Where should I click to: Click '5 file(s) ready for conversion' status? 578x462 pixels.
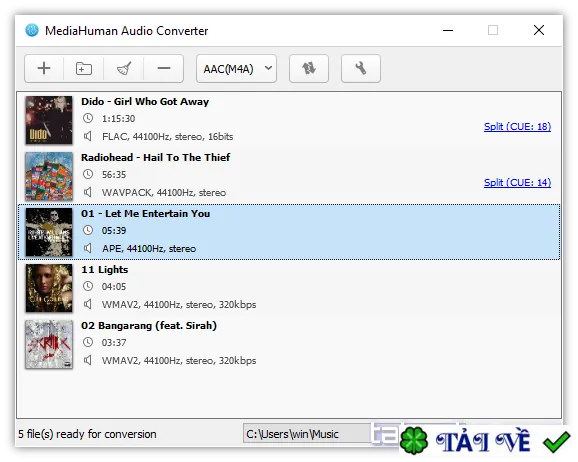coord(87,434)
